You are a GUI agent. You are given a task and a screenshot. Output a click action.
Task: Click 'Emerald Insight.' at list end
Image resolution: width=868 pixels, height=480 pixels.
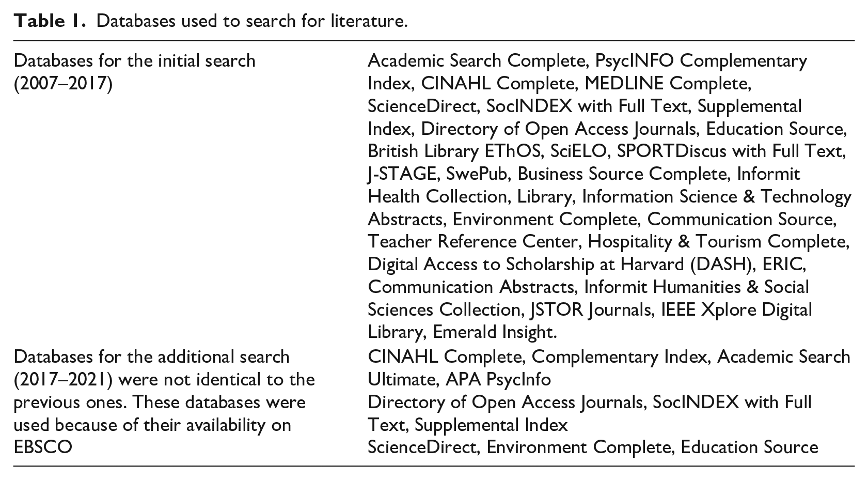[x=495, y=332]
